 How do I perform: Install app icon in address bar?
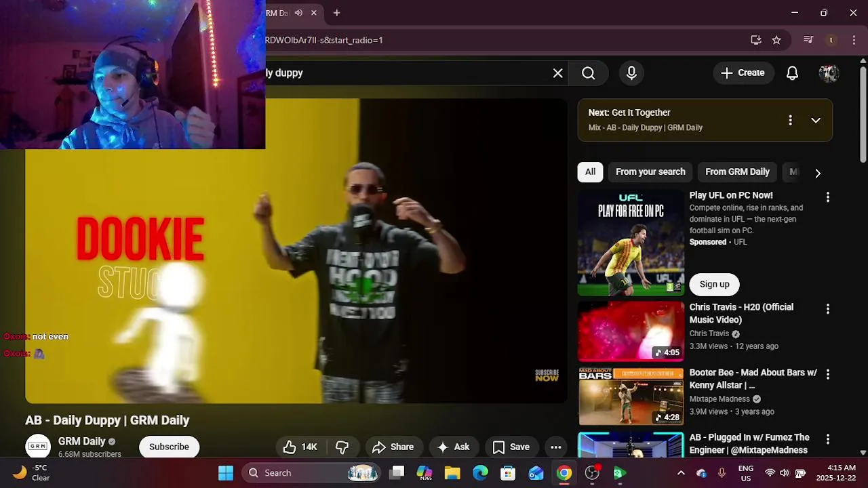point(756,40)
